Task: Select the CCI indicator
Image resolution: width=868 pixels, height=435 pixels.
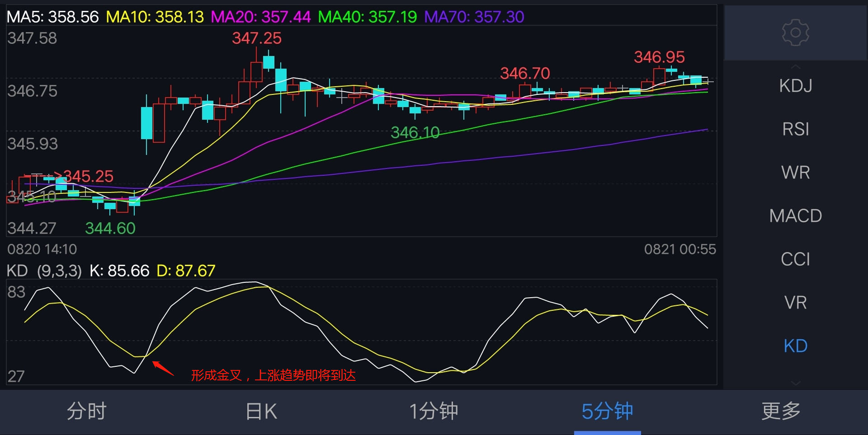Action: [796, 259]
